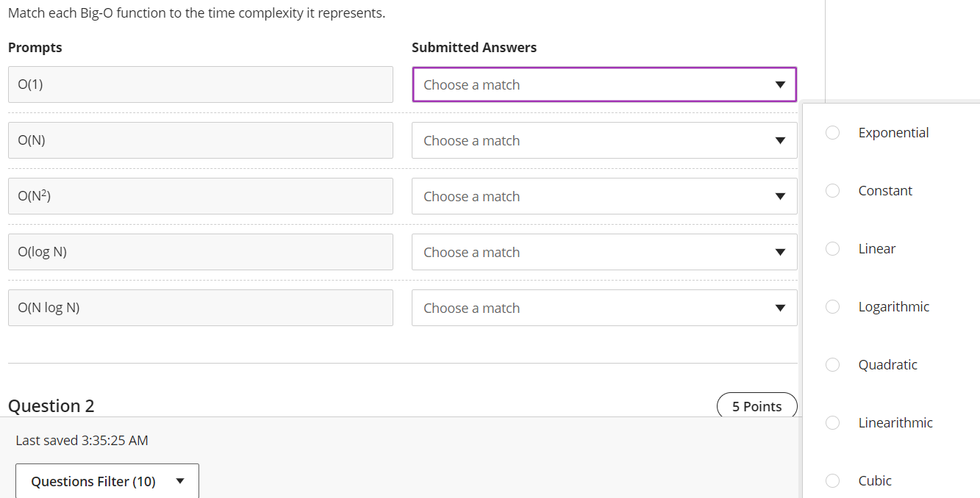Open the Questions Filter (10) menu
The image size is (980, 498).
[x=107, y=481]
